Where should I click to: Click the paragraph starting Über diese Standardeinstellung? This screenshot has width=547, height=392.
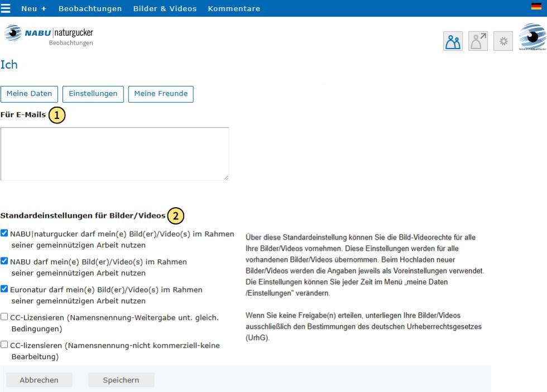point(365,265)
